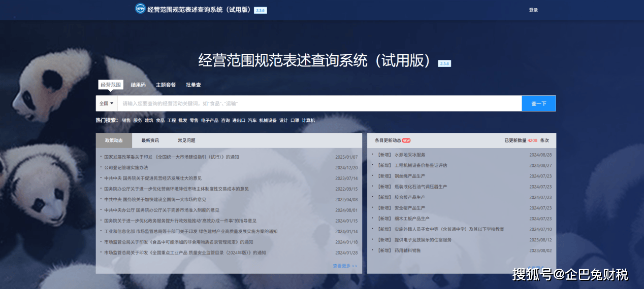644x289 pixels.
Task: Click the 2.5.6 version badge in header bar
Action: [261, 10]
